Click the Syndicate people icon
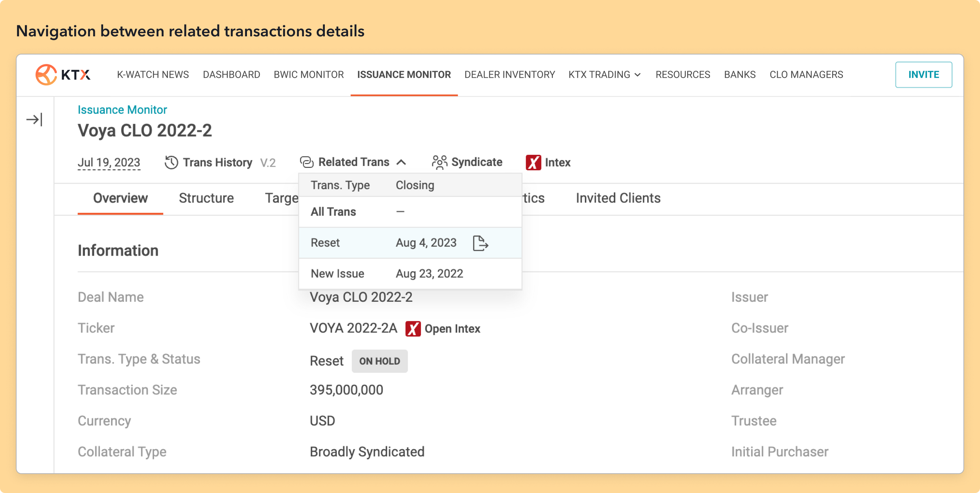 (439, 162)
